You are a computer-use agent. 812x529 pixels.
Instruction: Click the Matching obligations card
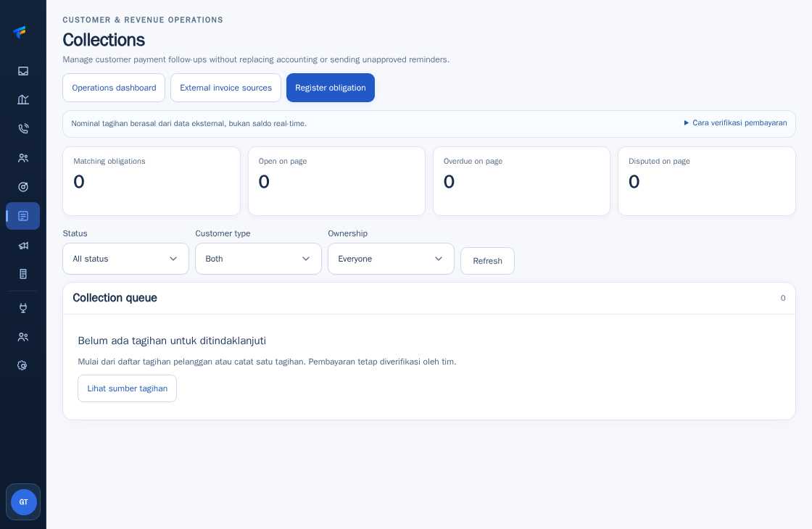(x=152, y=181)
